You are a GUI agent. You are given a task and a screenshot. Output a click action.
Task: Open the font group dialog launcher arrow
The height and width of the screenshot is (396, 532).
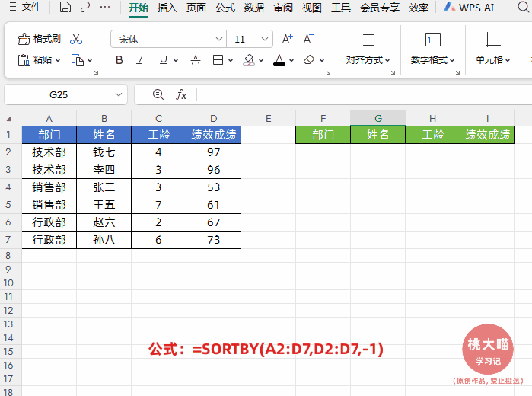click(328, 72)
